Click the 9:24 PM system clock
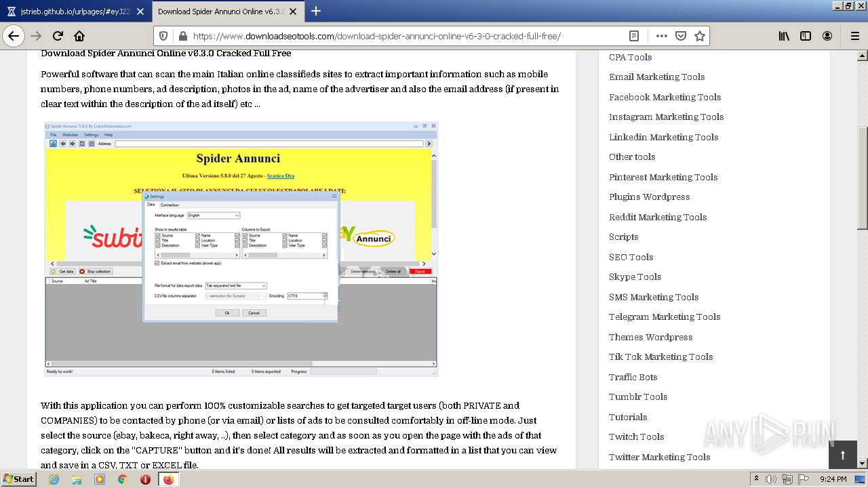The image size is (868, 488). 833,479
